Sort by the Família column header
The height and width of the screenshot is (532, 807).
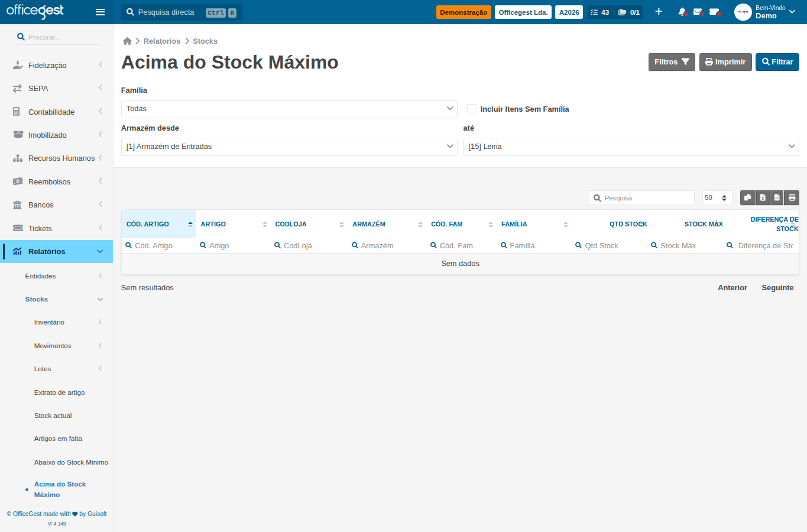click(x=534, y=224)
